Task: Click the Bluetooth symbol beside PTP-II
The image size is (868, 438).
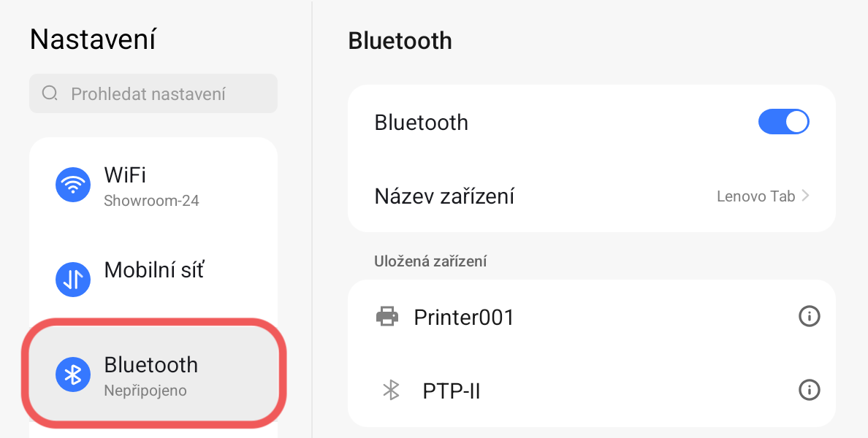Action: click(x=392, y=391)
